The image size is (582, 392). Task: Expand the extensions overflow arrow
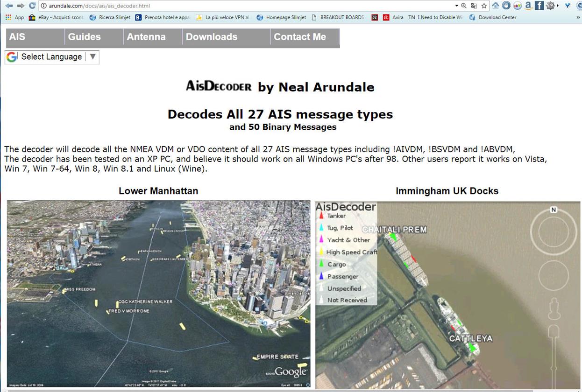tap(558, 6)
